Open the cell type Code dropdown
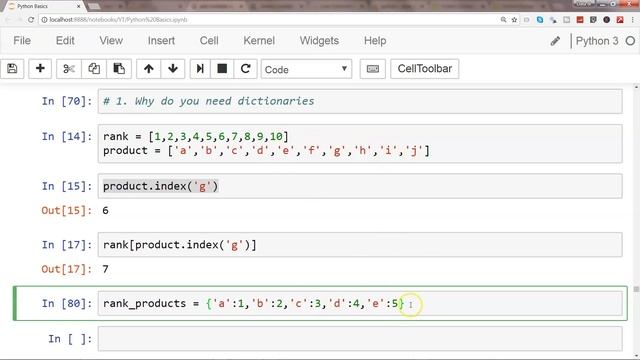The image size is (640, 360). [306, 69]
